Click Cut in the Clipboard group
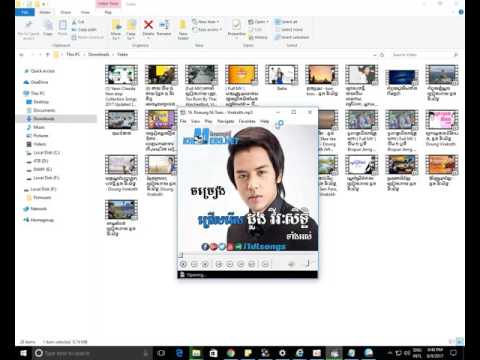Screen dimensions: 480x360 click(79, 22)
